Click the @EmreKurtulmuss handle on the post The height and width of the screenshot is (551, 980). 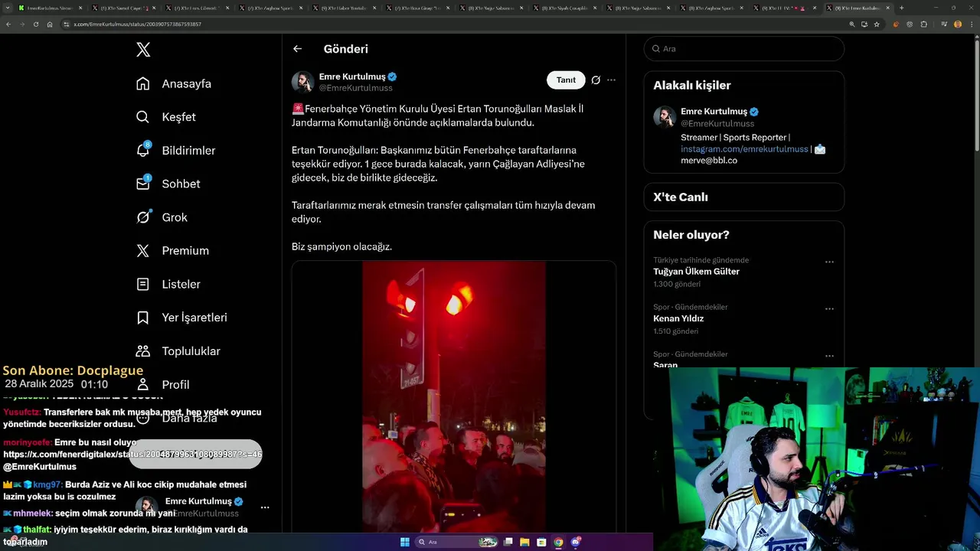(355, 88)
